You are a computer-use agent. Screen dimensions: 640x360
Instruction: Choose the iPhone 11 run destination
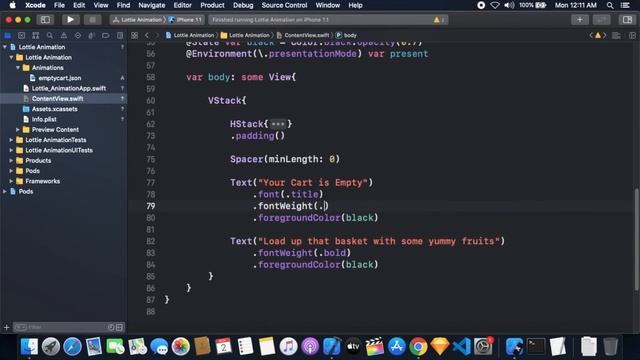pyautogui.click(x=185, y=20)
